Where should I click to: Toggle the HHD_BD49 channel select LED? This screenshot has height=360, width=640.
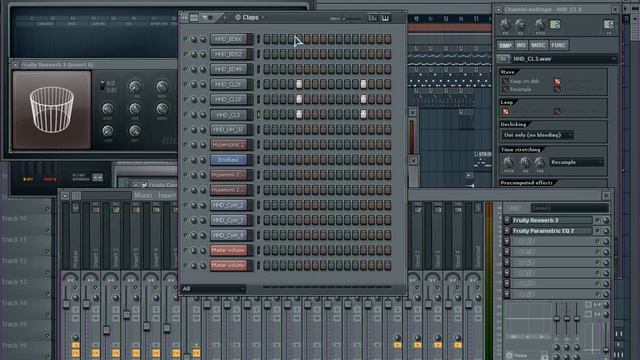(x=258, y=69)
